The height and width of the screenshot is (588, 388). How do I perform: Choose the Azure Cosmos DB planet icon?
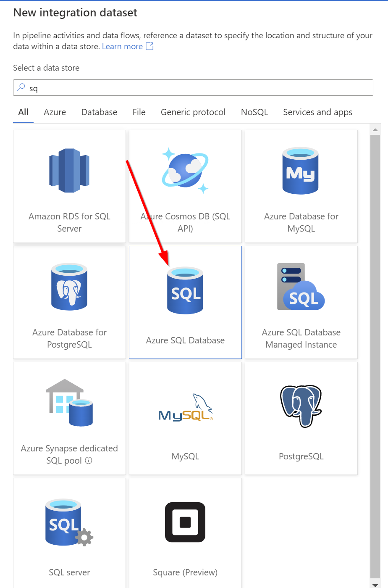click(x=185, y=170)
